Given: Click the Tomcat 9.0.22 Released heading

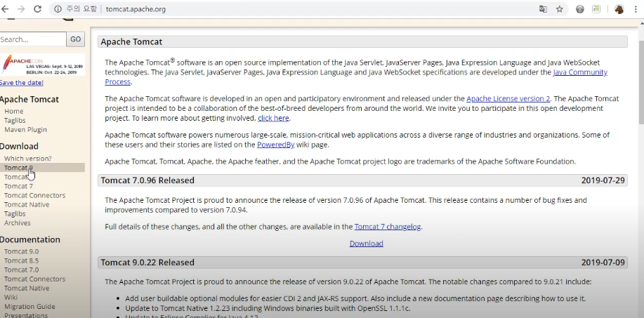Looking at the screenshot, I should click(x=147, y=263).
